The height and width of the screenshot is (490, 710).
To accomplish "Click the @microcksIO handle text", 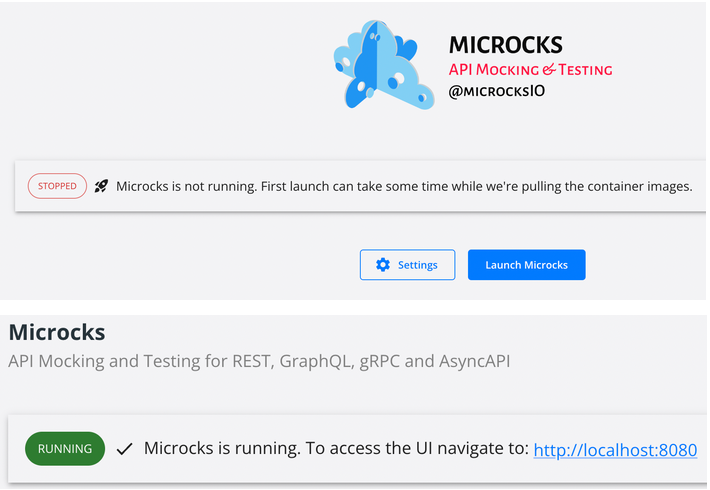I will [x=496, y=92].
